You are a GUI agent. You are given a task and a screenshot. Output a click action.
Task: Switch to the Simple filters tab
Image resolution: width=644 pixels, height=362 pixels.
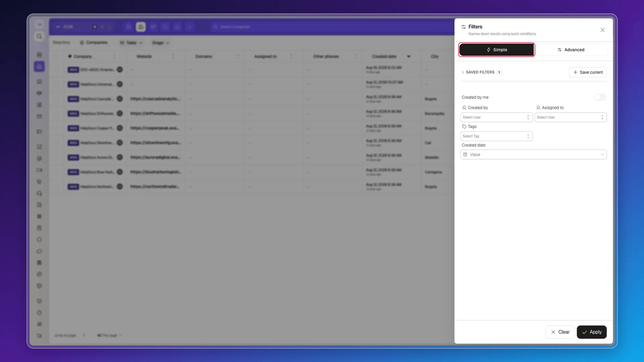pos(496,50)
